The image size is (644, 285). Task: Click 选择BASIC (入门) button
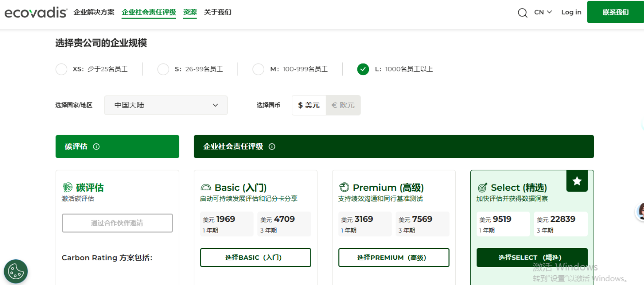coord(256,257)
